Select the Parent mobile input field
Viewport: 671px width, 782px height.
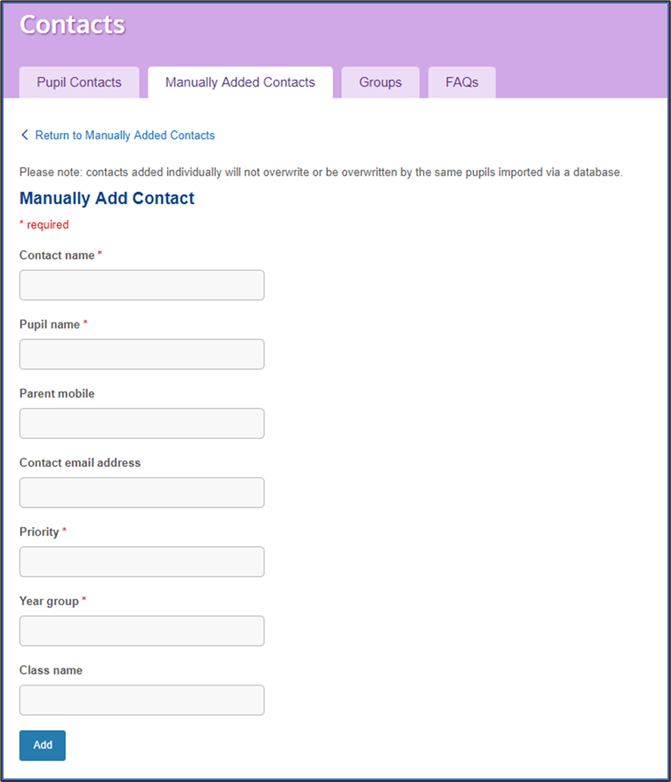pyautogui.click(x=142, y=423)
